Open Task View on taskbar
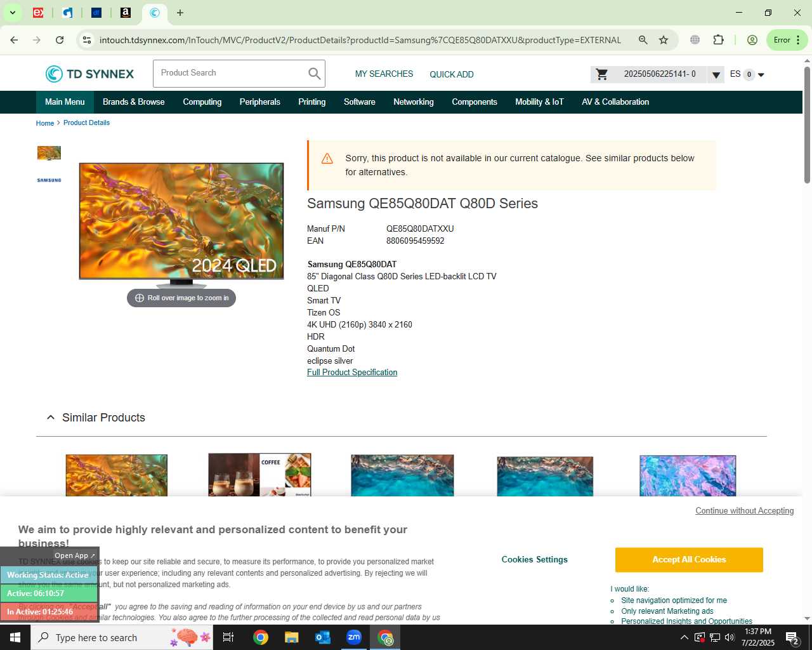This screenshot has width=812, height=650. [x=228, y=637]
